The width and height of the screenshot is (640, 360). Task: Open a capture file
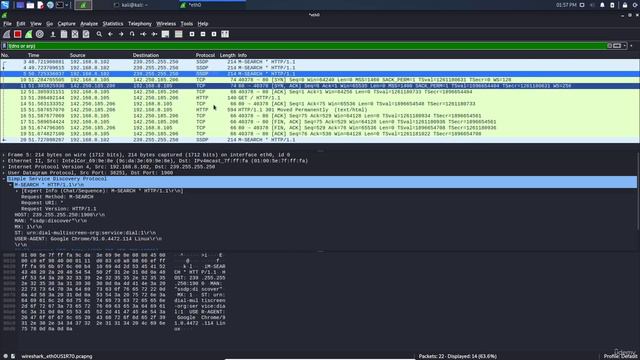coord(53,34)
